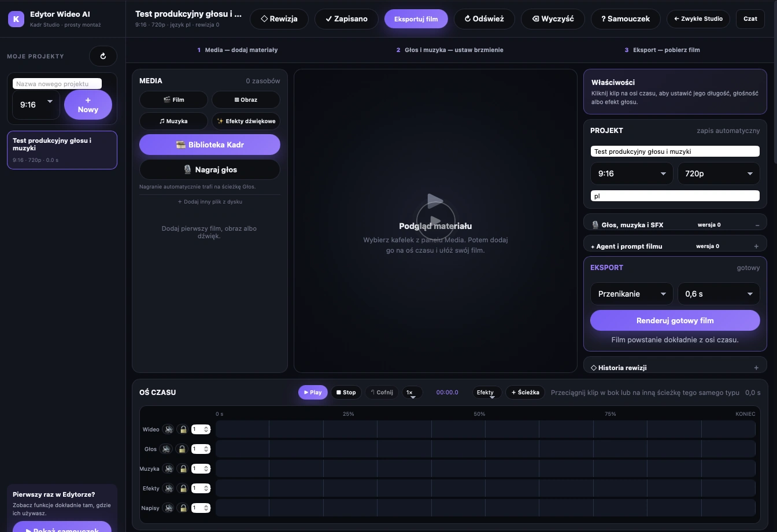Viewport: 777px width, 532px height.
Task: Open 1× playback speed dropdown
Action: [412, 392]
